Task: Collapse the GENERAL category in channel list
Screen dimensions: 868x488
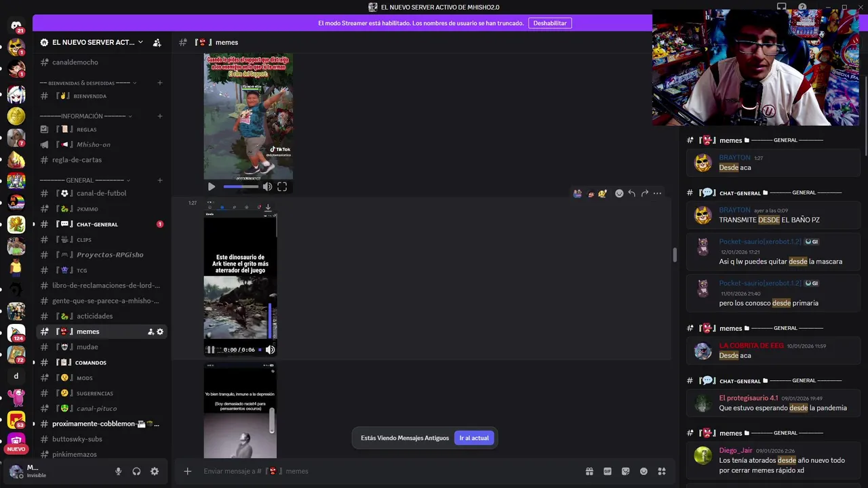Action: [x=85, y=180]
